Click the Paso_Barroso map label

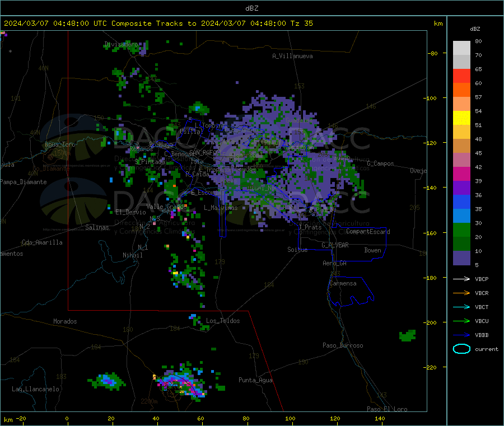click(343, 345)
